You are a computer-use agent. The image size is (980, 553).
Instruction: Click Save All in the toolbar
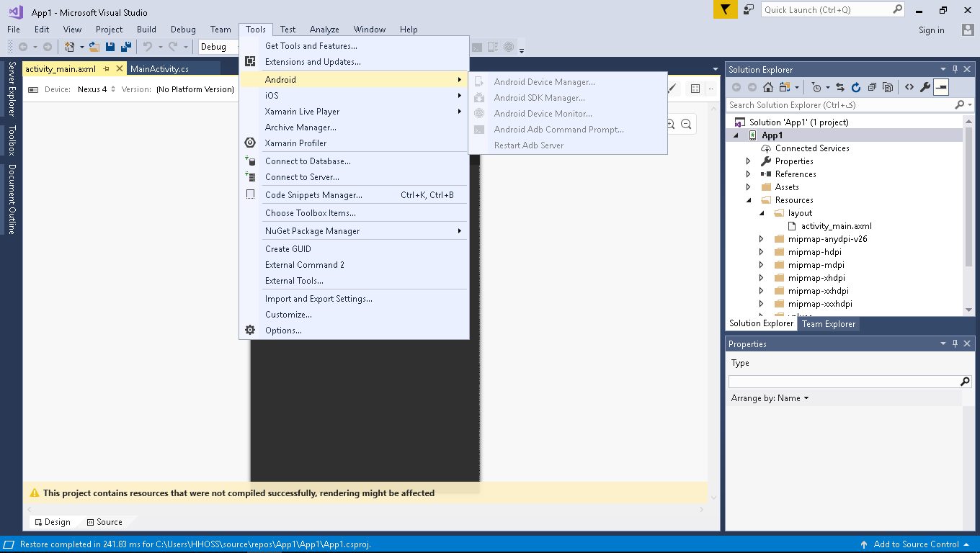[x=125, y=47]
